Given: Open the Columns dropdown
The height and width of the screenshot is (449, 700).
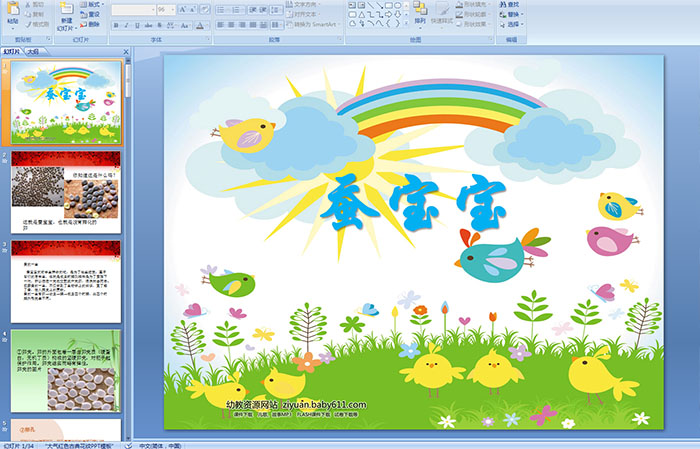Looking at the screenshot, I should click(x=277, y=25).
